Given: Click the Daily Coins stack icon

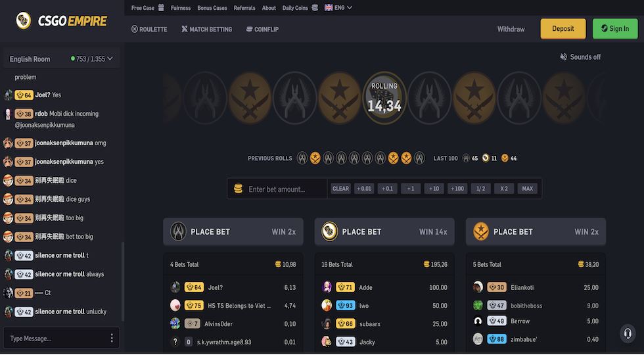Looking at the screenshot, I should click(315, 7).
